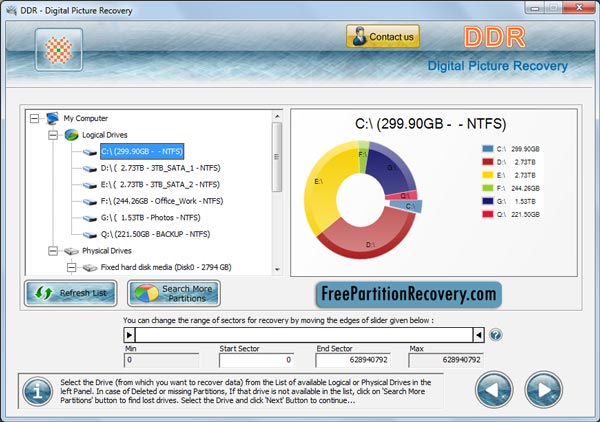The height and width of the screenshot is (422, 600).
Task: Click '244.26GB' legend value
Action: [525, 188]
